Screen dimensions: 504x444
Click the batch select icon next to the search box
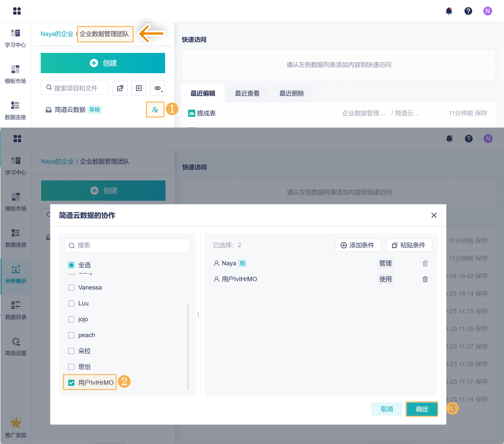tap(120, 88)
